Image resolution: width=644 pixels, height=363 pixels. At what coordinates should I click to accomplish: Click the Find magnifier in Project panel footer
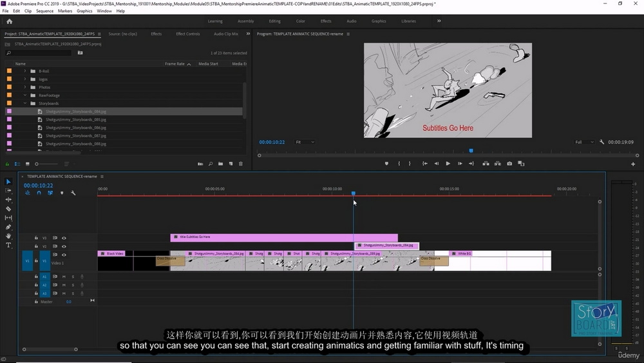pos(211,164)
